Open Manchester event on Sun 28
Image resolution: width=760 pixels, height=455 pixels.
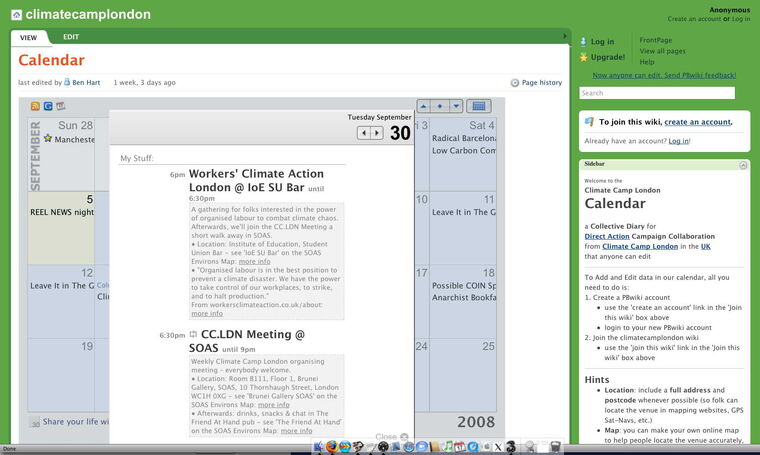pyautogui.click(x=75, y=140)
